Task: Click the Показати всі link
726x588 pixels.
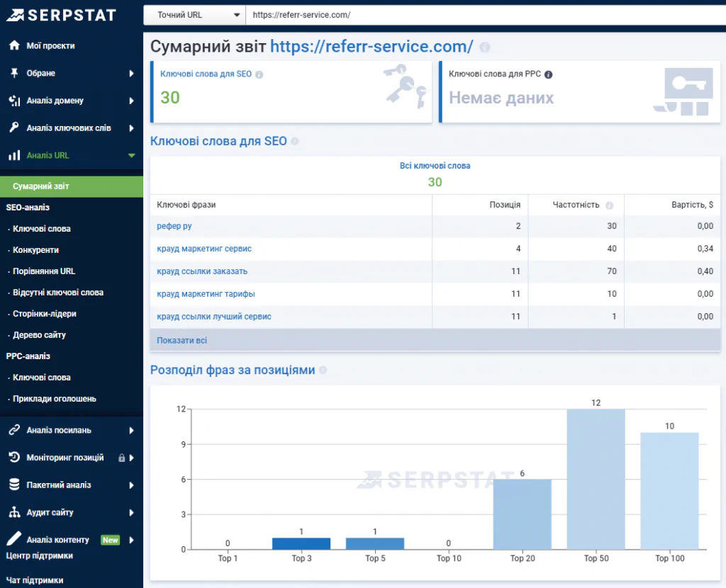Action: click(181, 341)
